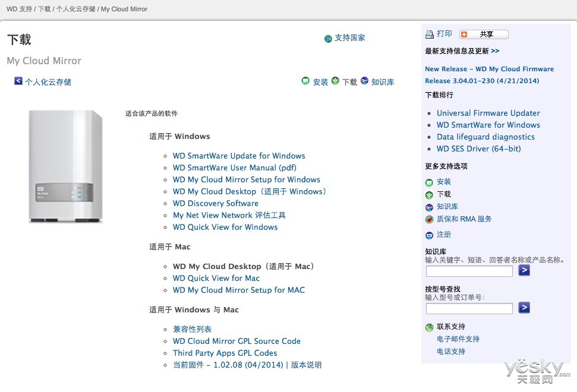Open the 知识库 text link above the software list
This screenshot has width=577, height=392.
(382, 82)
